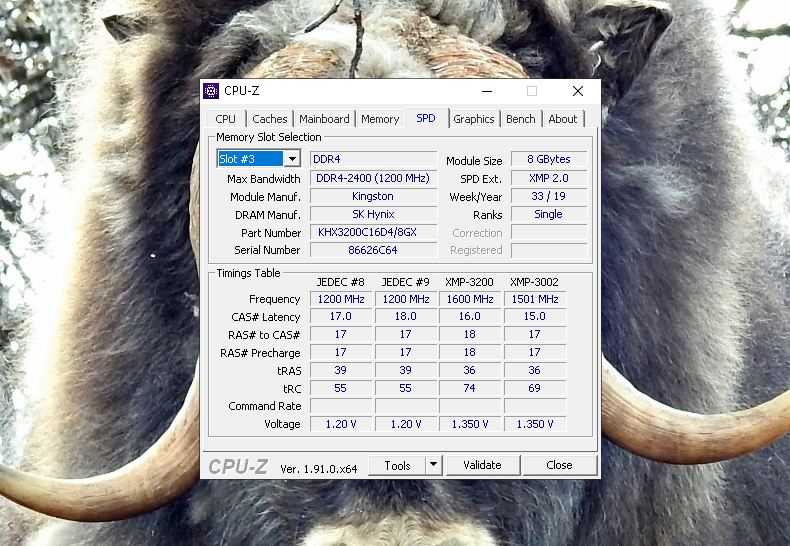790x546 pixels.
Task: Click the Close button at bottom
Action: (x=559, y=465)
